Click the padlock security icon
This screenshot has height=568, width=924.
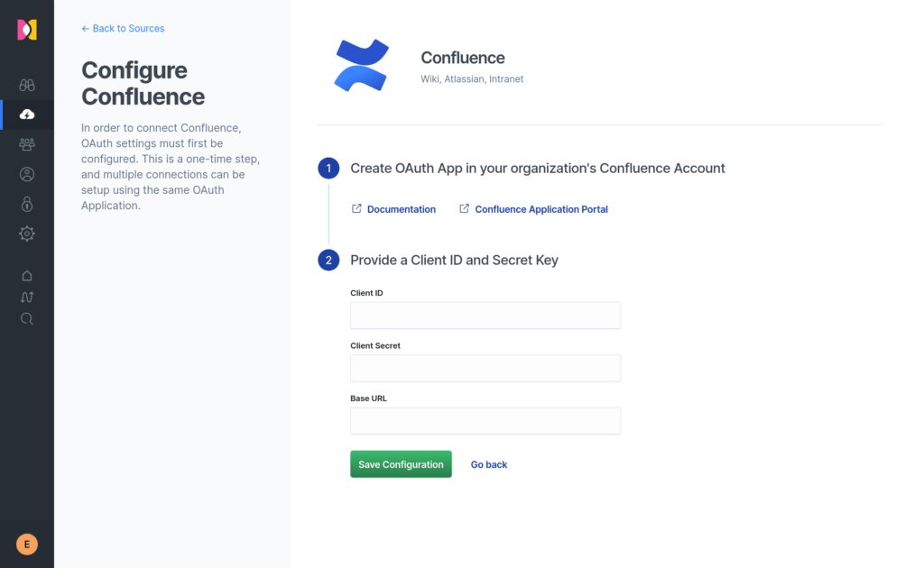click(27, 205)
